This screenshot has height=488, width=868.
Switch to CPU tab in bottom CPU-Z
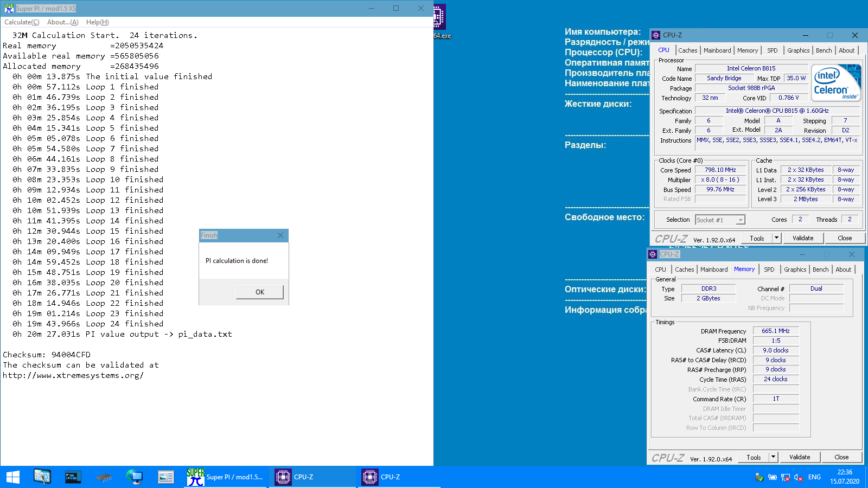pos(660,269)
